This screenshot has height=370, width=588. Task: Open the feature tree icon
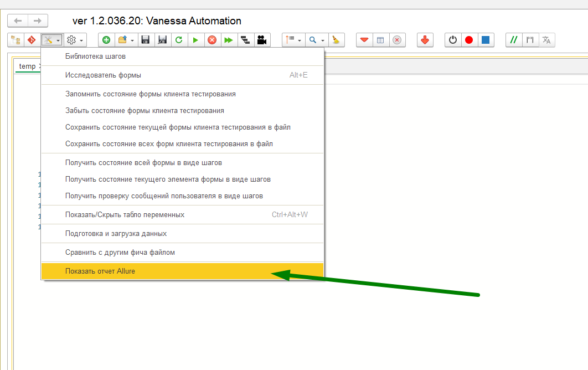pyautogui.click(x=16, y=40)
